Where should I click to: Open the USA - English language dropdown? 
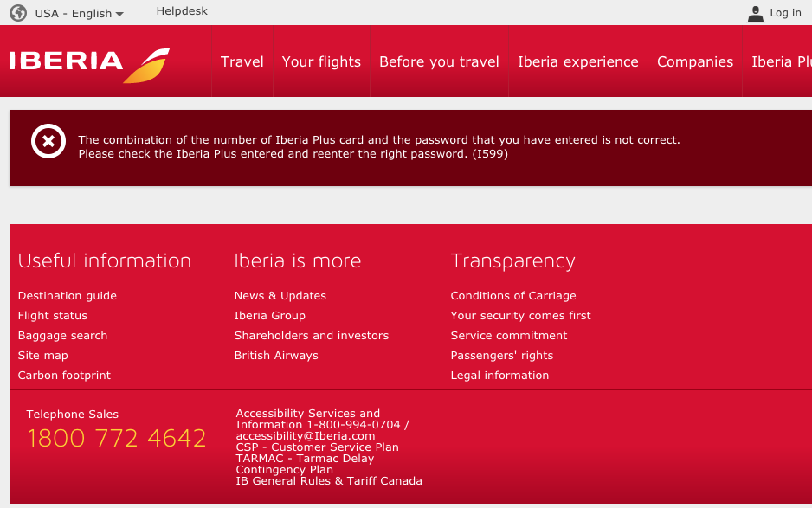point(80,14)
